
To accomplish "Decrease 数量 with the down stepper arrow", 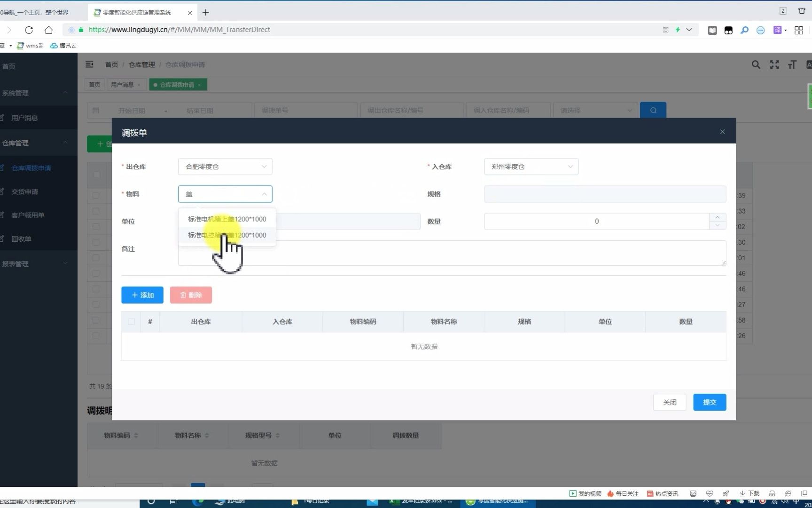I will pyautogui.click(x=717, y=225).
